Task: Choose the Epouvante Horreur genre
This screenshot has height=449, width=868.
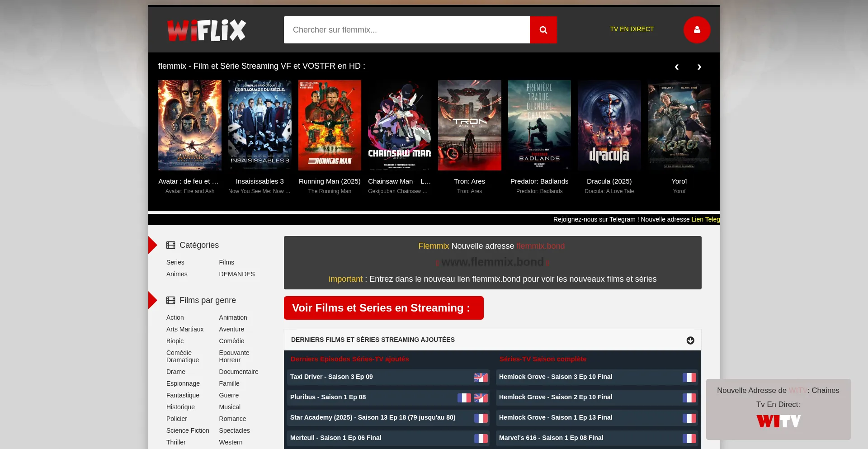Action: click(234, 356)
